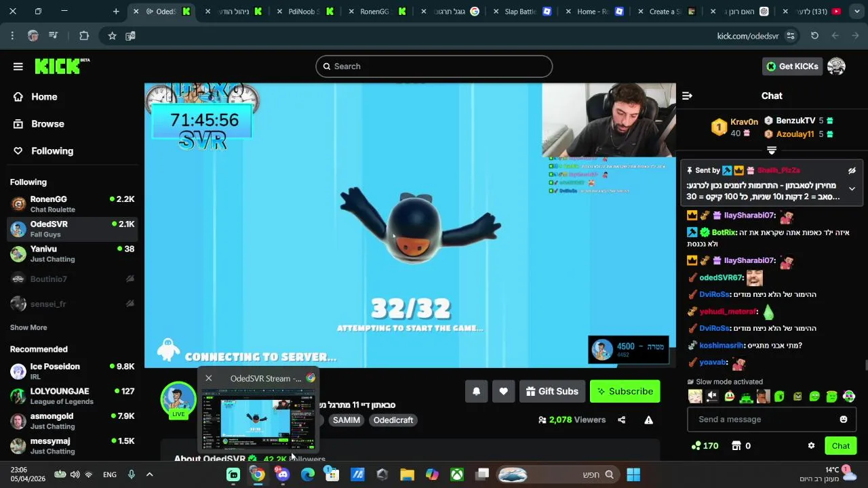Reload the page in browser
This screenshot has width=868, height=488.
[814, 36]
